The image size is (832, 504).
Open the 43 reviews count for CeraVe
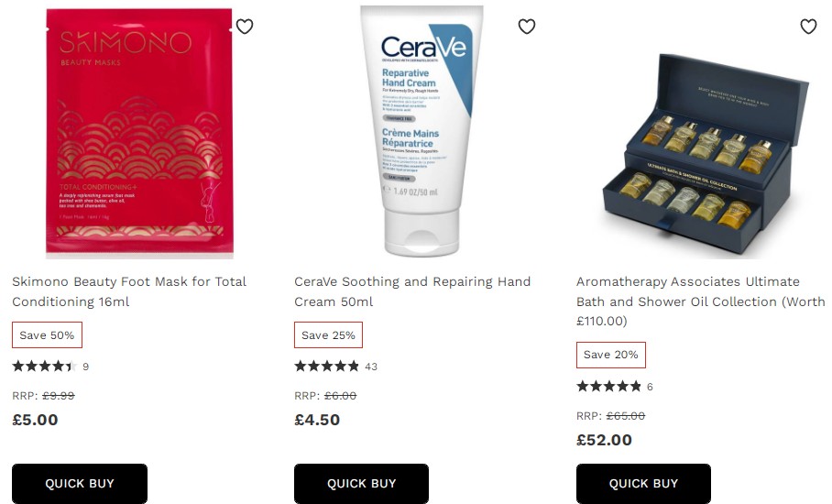(x=371, y=367)
